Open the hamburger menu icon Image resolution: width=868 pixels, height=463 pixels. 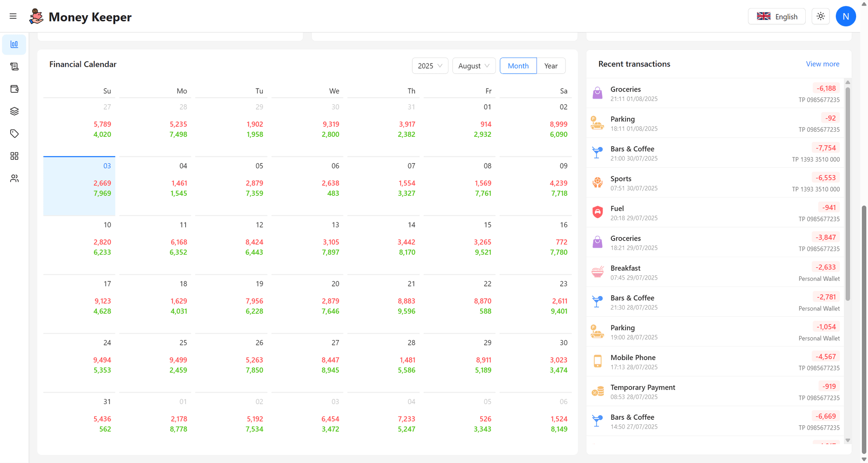tap(13, 16)
